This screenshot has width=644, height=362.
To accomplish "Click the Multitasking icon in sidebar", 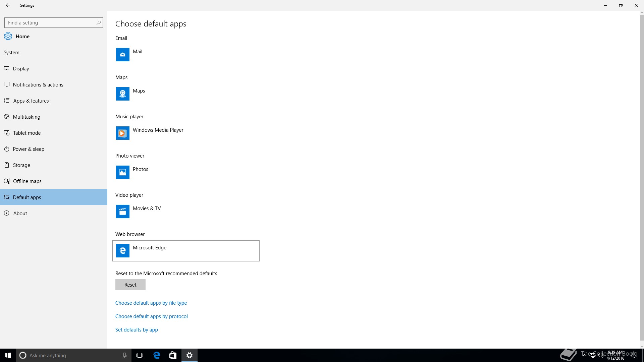I will pos(6,117).
